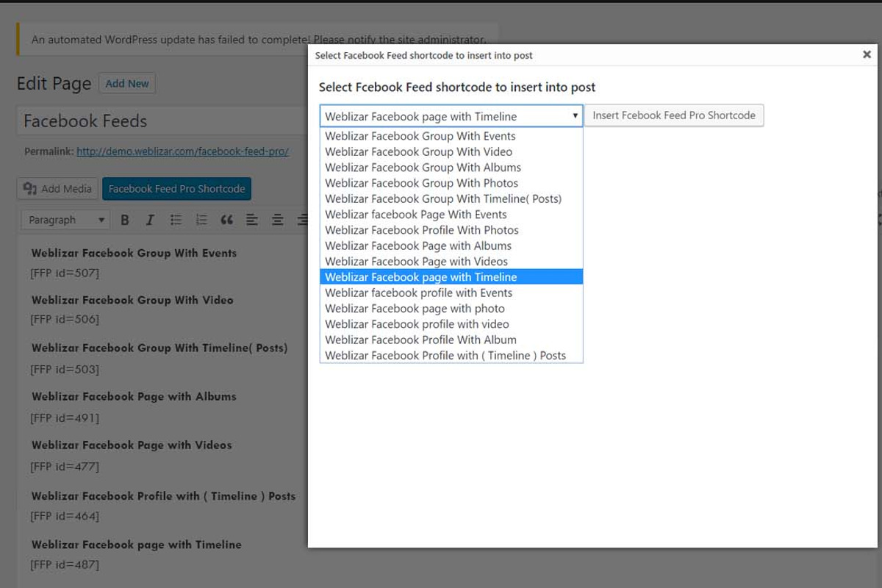Toggle italic formatting in editor toolbar
This screenshot has width=882, height=588.
point(150,220)
